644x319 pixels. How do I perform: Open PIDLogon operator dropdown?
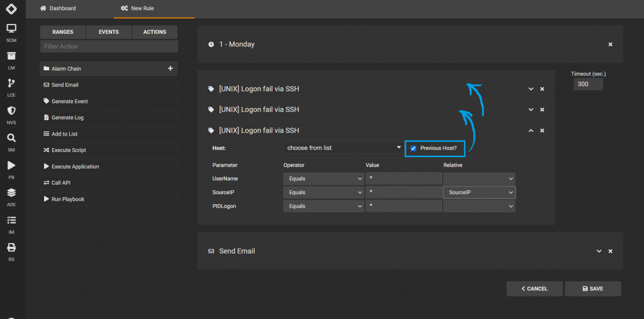click(324, 206)
